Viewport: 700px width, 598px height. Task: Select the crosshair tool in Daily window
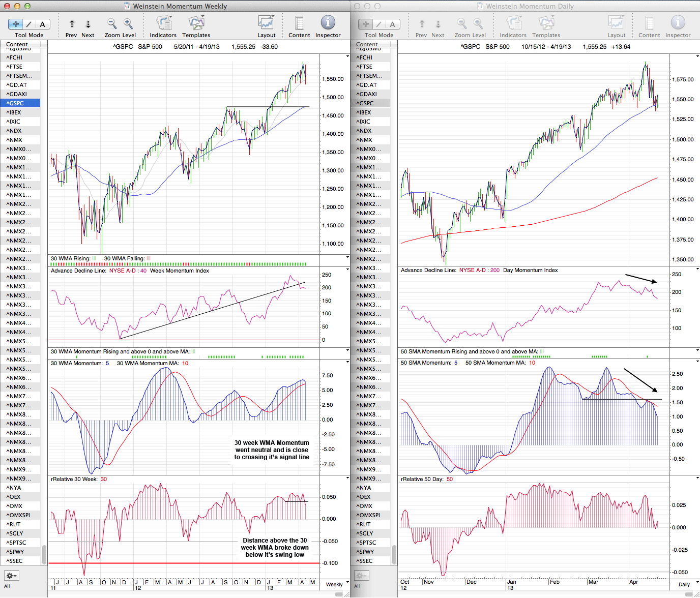point(366,24)
